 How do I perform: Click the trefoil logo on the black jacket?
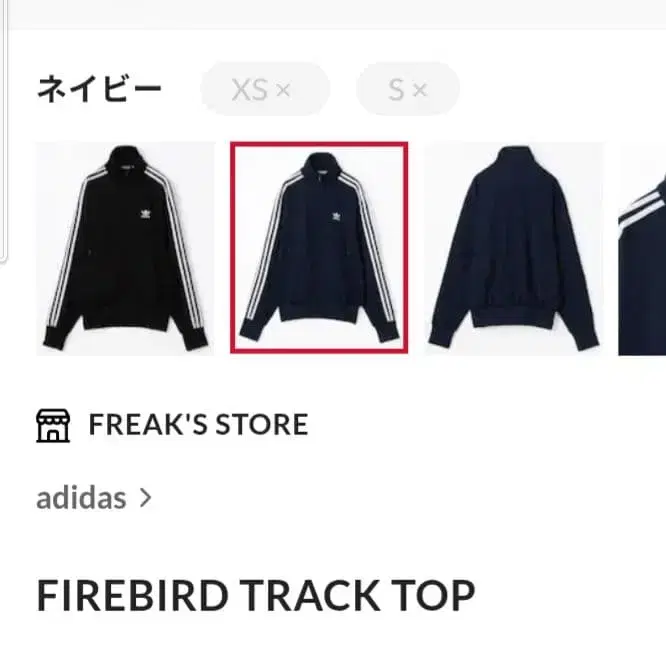pyautogui.click(x=146, y=213)
